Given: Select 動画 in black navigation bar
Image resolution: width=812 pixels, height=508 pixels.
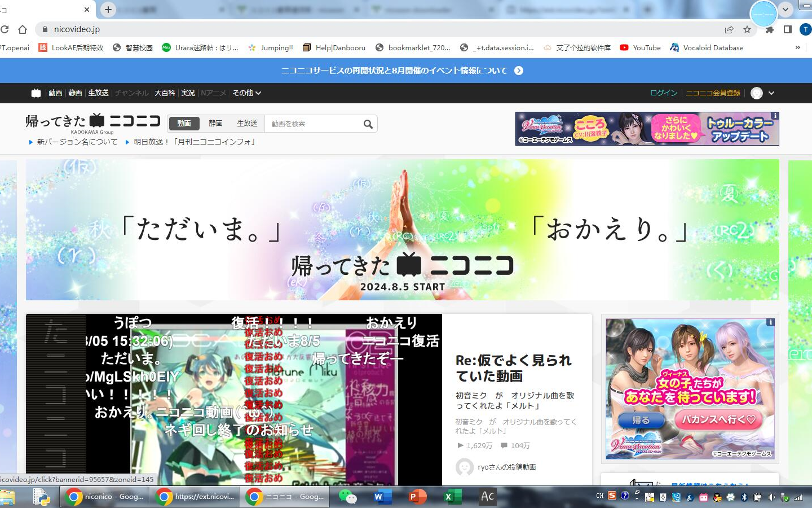Looking at the screenshot, I should (55, 93).
